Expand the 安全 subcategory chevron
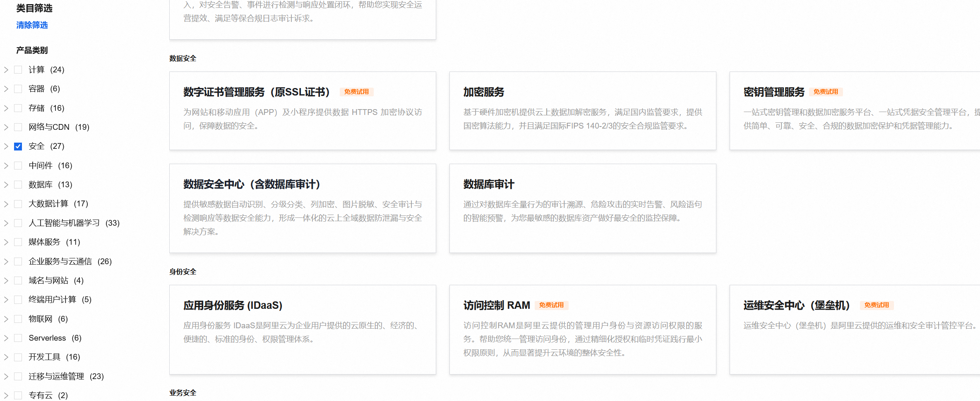Screen dimensions: 980x401 (x=6, y=146)
